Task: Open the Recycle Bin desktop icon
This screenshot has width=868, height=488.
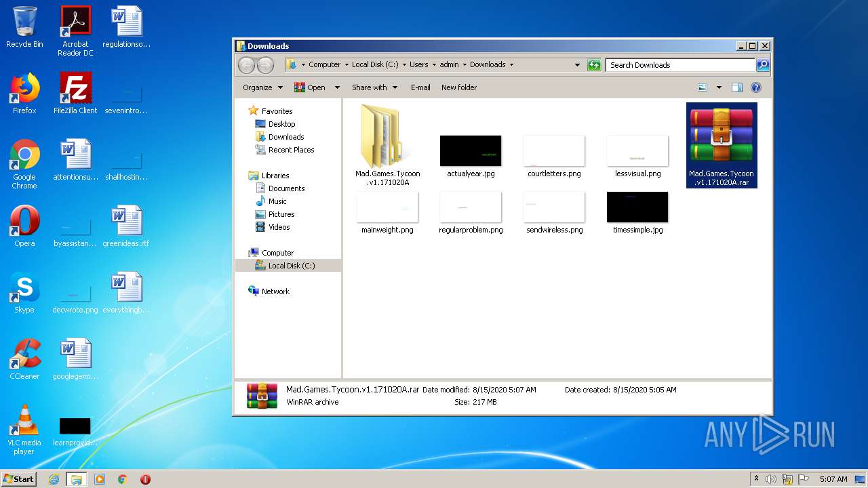Action: coord(24,28)
